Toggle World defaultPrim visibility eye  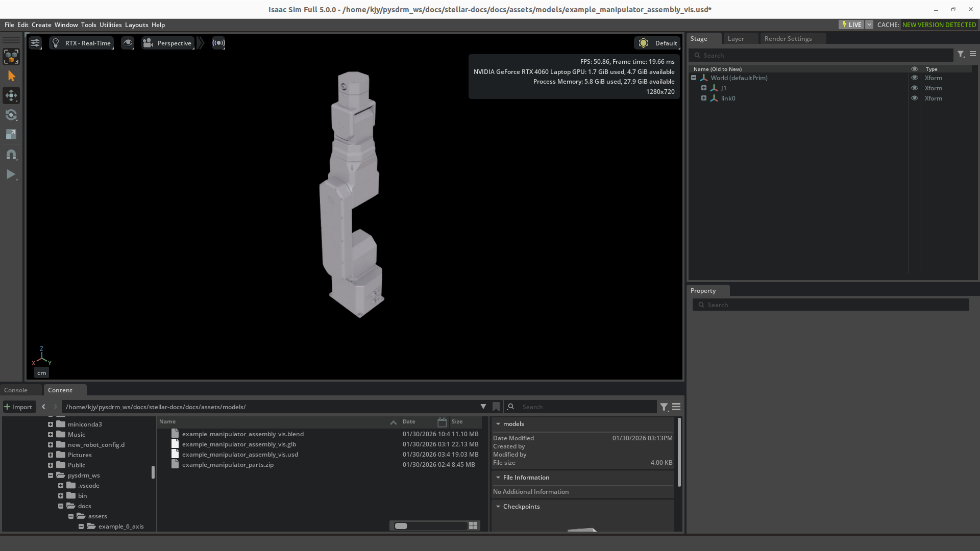click(915, 78)
